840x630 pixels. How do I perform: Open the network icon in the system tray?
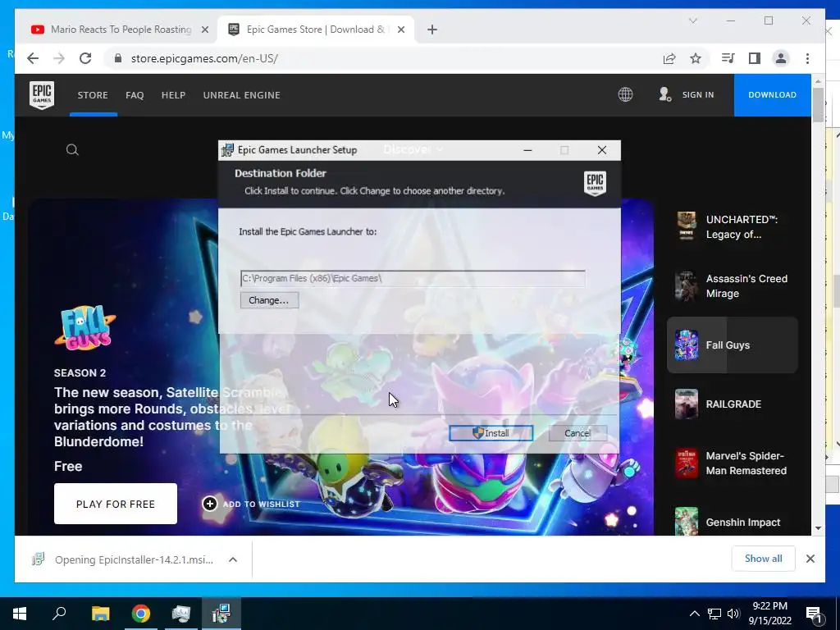pyautogui.click(x=714, y=614)
